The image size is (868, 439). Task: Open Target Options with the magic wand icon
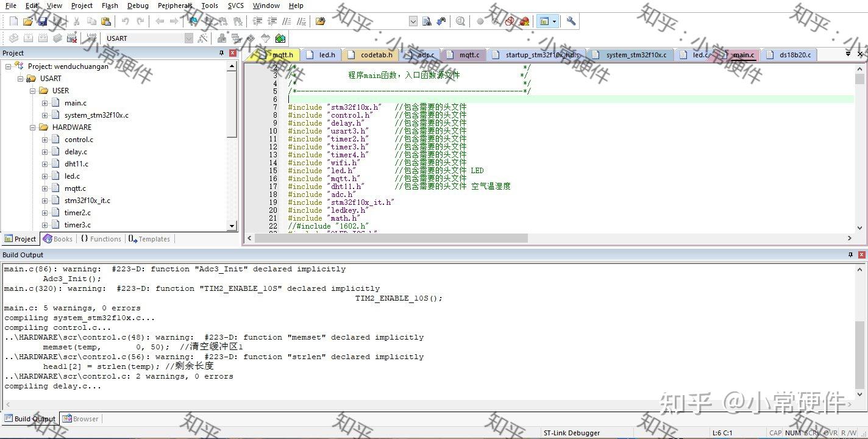[x=201, y=37]
